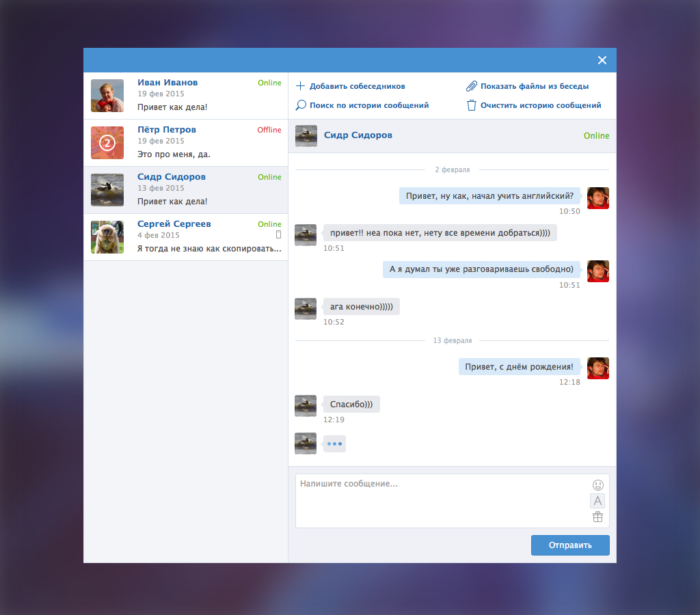Click Сидр Сидоров avatar in chat header
Image resolution: width=700 pixels, height=615 pixels.
click(306, 136)
